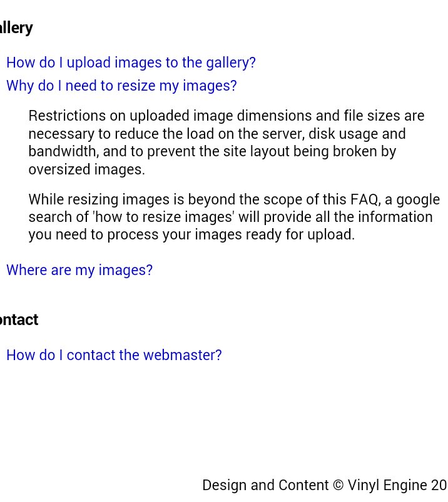Click the word 'webmaster?' in the contact link
The height and width of the screenshot is (502, 448).
[x=182, y=355]
